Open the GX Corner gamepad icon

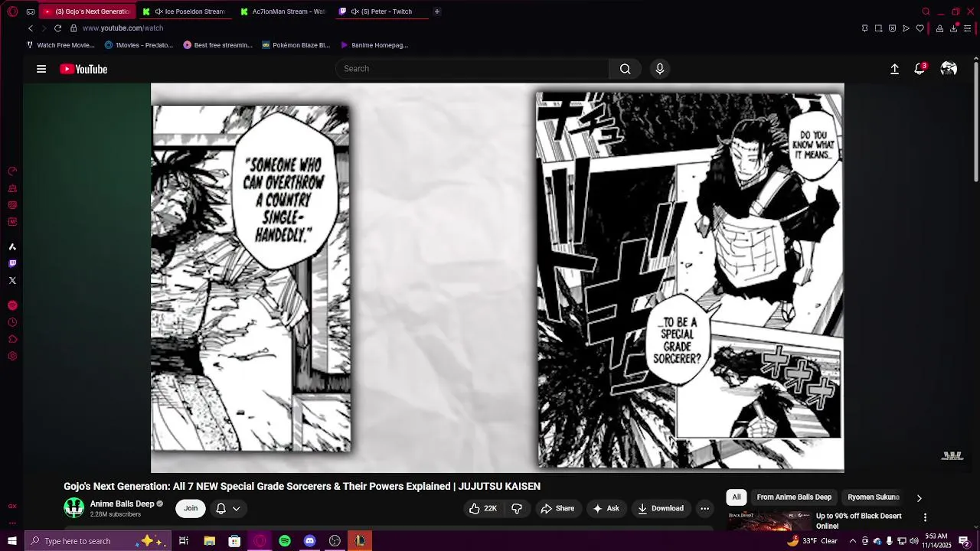click(x=30, y=11)
